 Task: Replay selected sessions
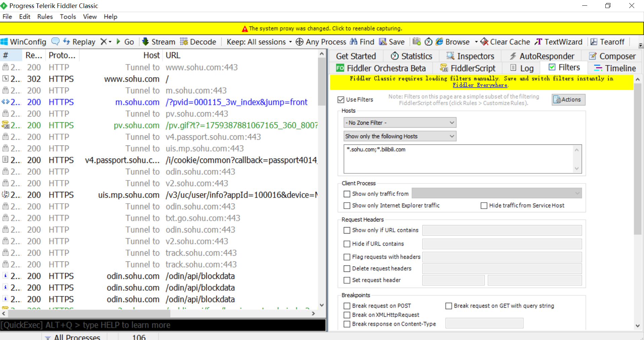79,42
